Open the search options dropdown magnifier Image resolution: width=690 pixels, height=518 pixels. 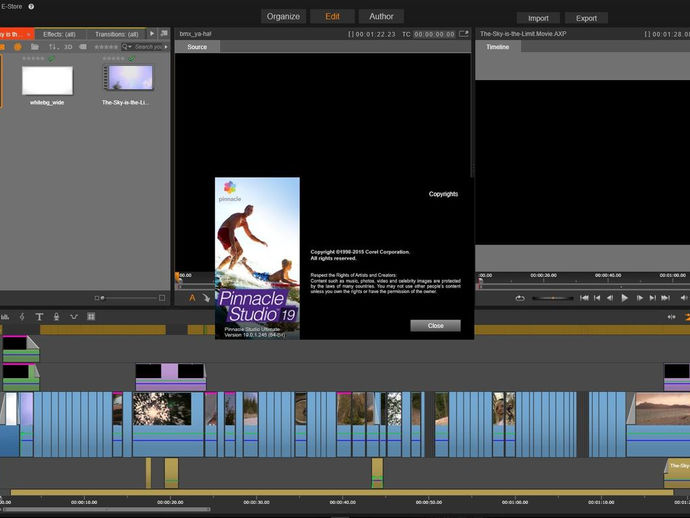(x=127, y=47)
